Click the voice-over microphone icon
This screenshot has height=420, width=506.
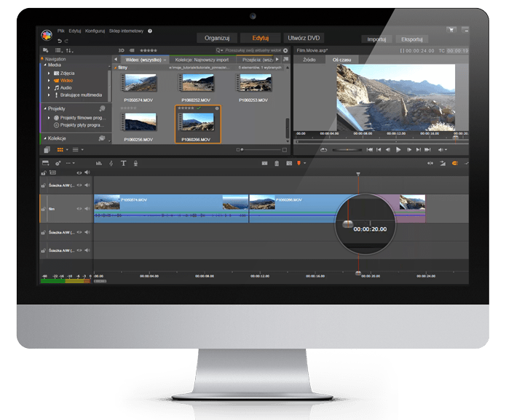tap(136, 163)
